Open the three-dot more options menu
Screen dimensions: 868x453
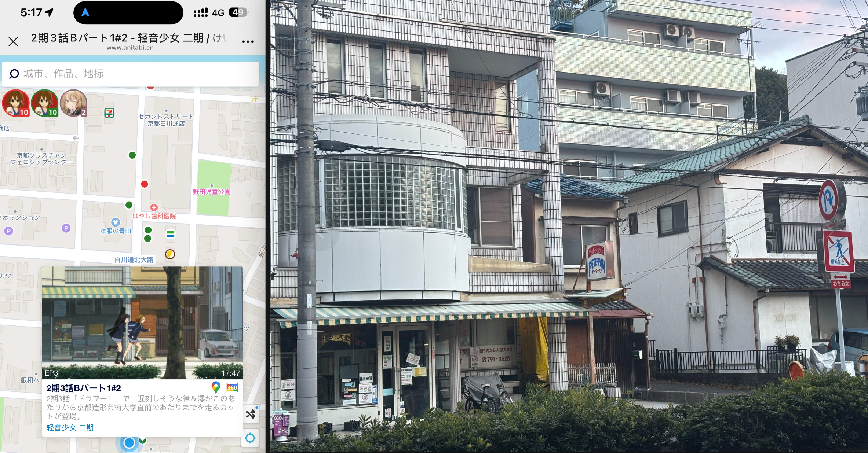point(248,41)
